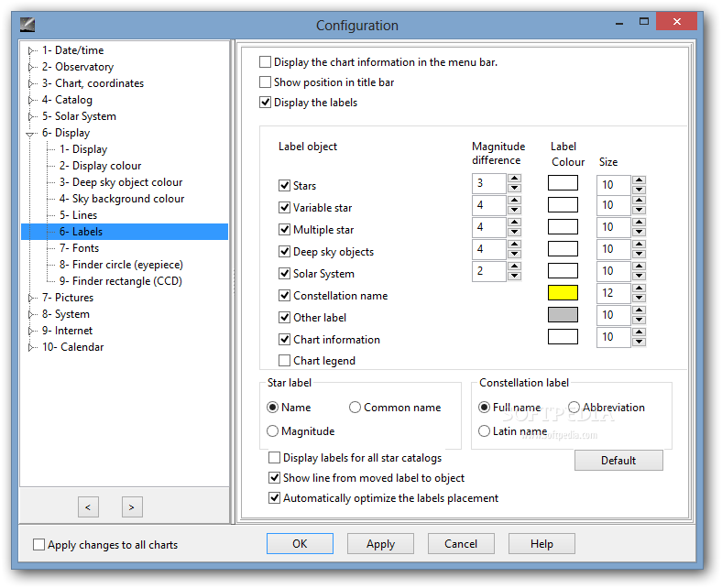Increase Deep sky objects magnitude difference arrow
Screen dimensions: 722x588
tap(514, 245)
